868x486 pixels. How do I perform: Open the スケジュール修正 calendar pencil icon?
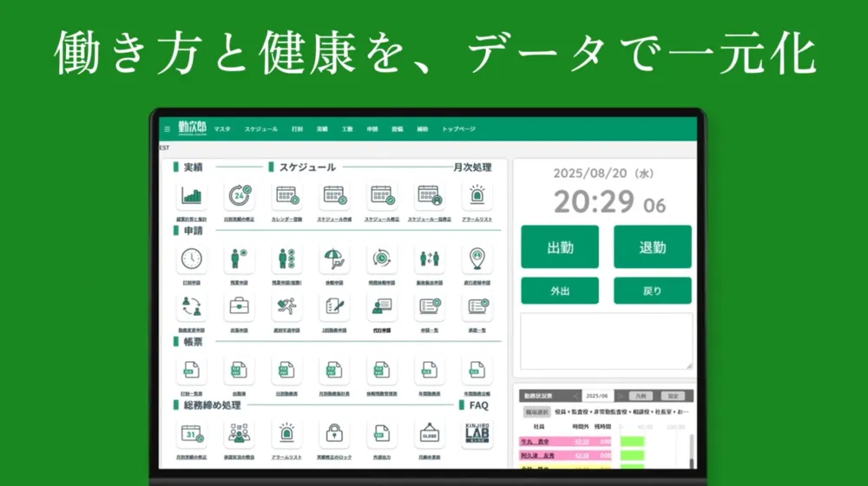click(x=382, y=196)
